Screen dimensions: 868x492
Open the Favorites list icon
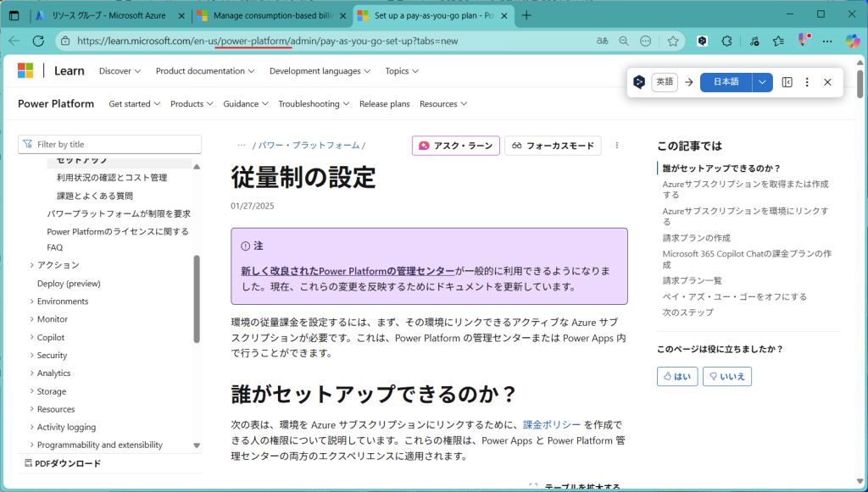tap(778, 41)
